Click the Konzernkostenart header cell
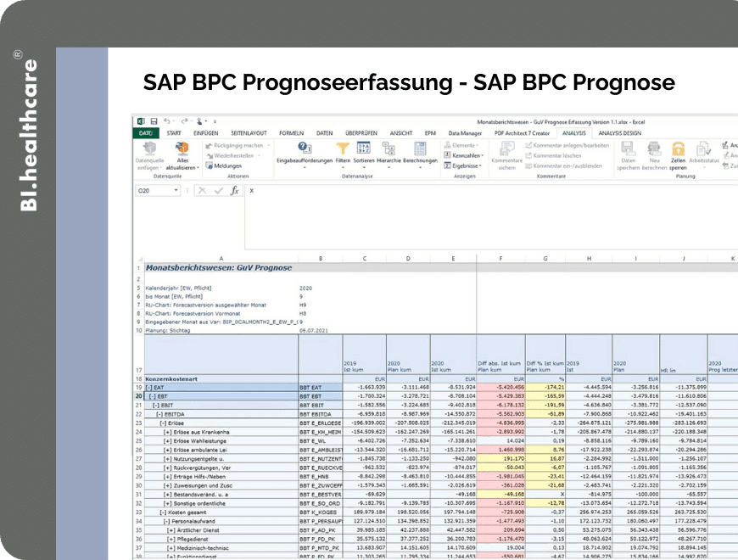This screenshot has width=738, height=560. click(x=221, y=378)
